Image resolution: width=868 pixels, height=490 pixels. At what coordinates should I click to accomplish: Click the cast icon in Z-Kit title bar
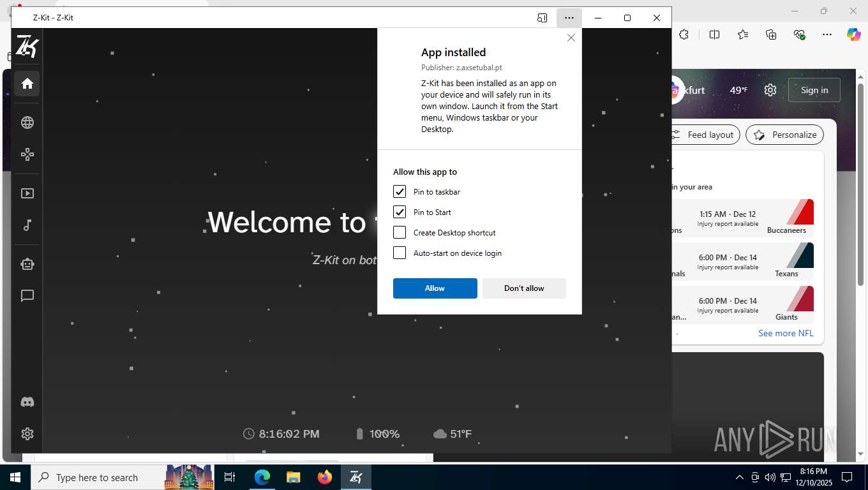(x=542, y=18)
